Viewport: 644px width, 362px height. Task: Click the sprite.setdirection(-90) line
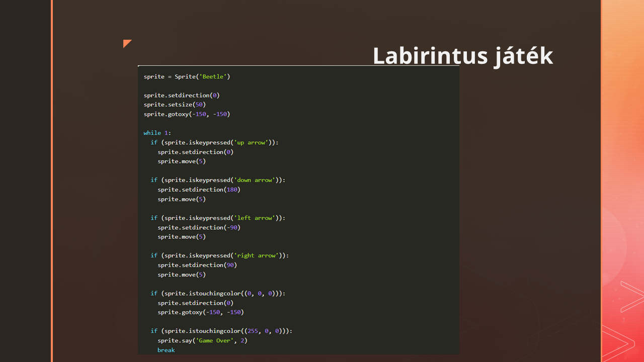point(199,227)
